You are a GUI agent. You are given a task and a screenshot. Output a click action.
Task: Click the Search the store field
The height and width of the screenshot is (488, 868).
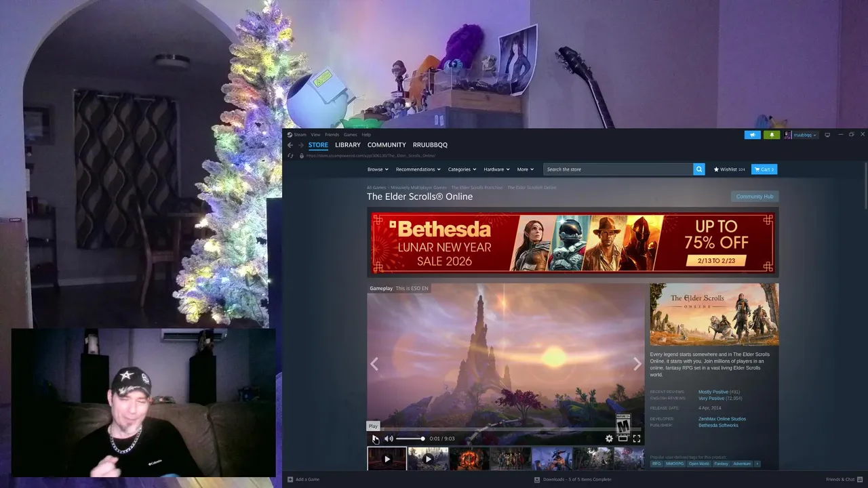pyautogui.click(x=618, y=169)
